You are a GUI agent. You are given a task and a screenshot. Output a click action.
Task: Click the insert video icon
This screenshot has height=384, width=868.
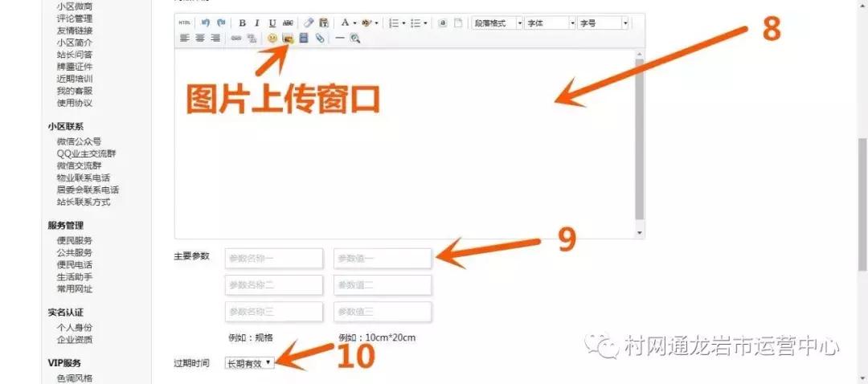pyautogui.click(x=303, y=39)
